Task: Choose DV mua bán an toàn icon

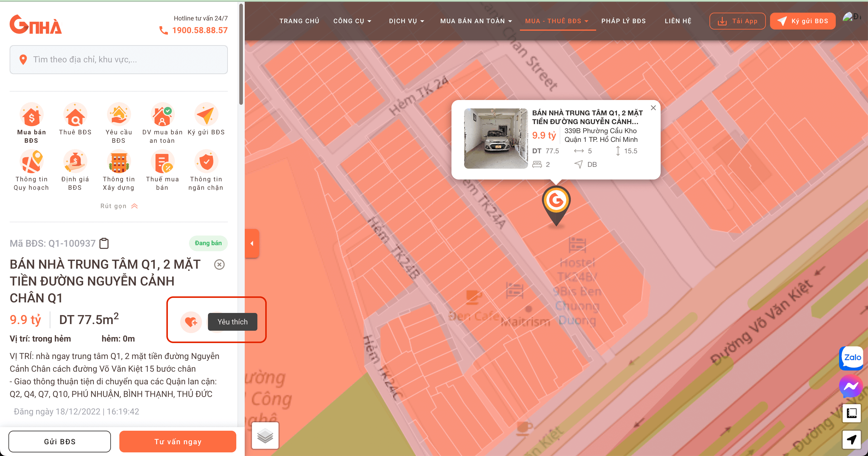Action: [162, 115]
